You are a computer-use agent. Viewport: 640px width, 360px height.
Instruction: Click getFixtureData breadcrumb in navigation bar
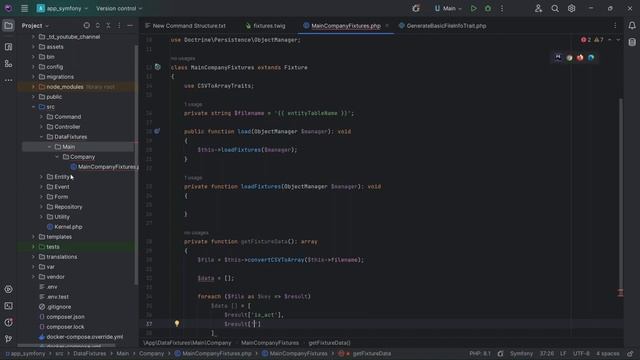[371, 353]
